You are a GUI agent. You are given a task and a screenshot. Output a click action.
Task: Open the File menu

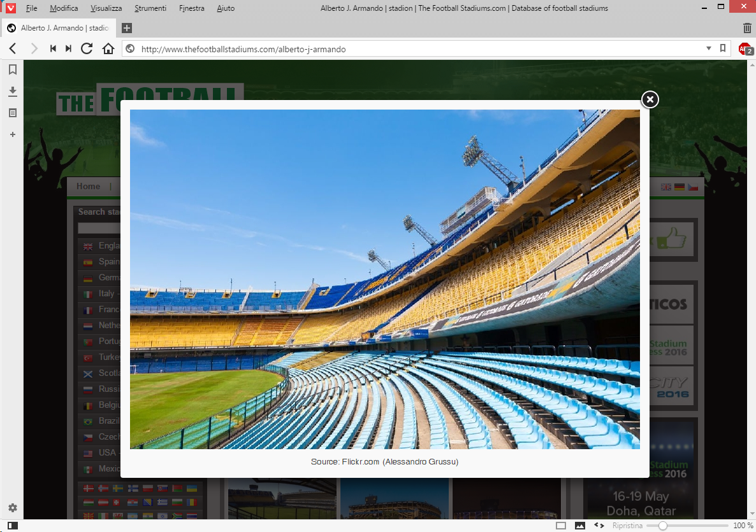point(31,8)
